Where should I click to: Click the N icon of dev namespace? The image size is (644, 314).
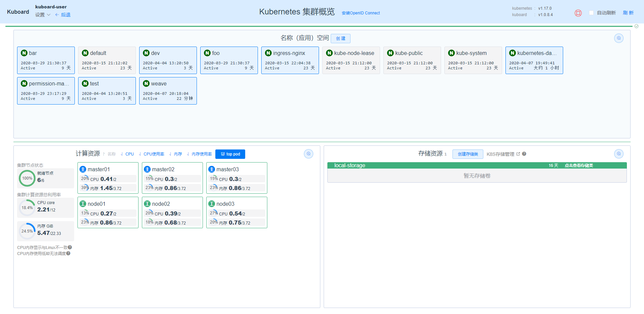pyautogui.click(x=146, y=53)
